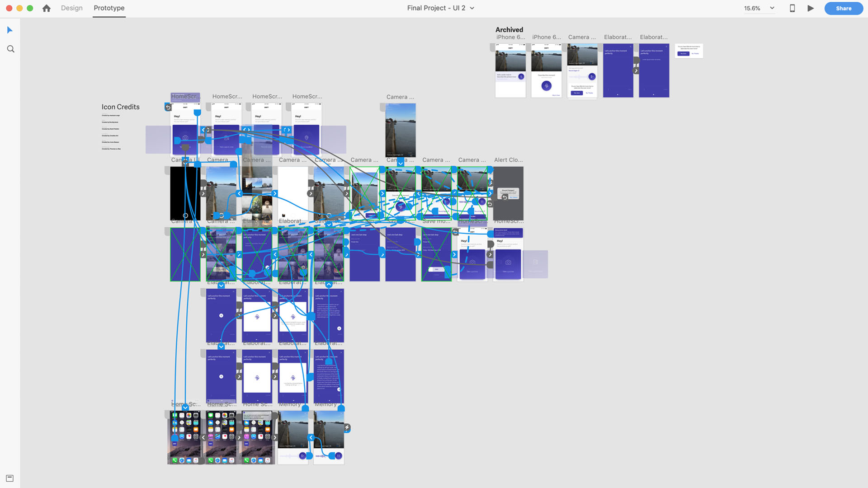Open the Layers panel using the bottom-left icon
This screenshot has width=868, height=488.
coord(10,478)
